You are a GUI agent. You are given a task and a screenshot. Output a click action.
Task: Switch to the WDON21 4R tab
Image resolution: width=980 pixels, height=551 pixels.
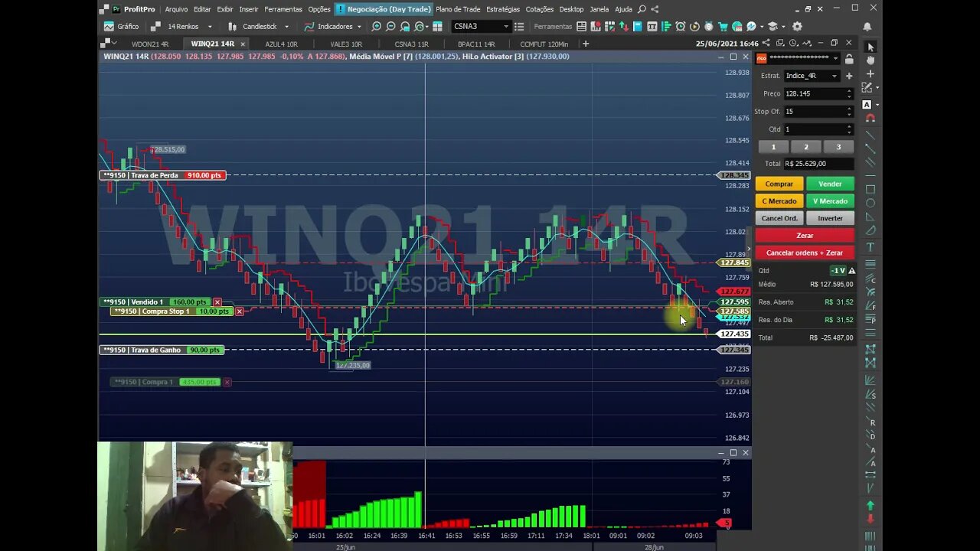150,44
